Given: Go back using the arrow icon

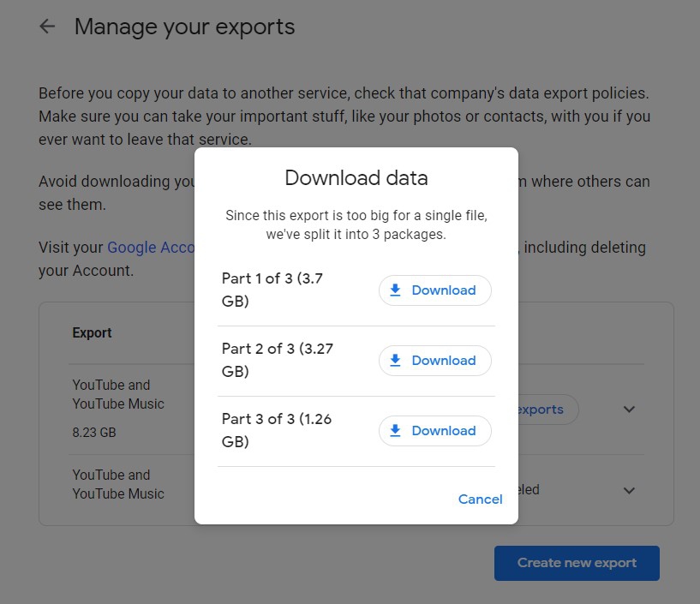Looking at the screenshot, I should pyautogui.click(x=47, y=27).
